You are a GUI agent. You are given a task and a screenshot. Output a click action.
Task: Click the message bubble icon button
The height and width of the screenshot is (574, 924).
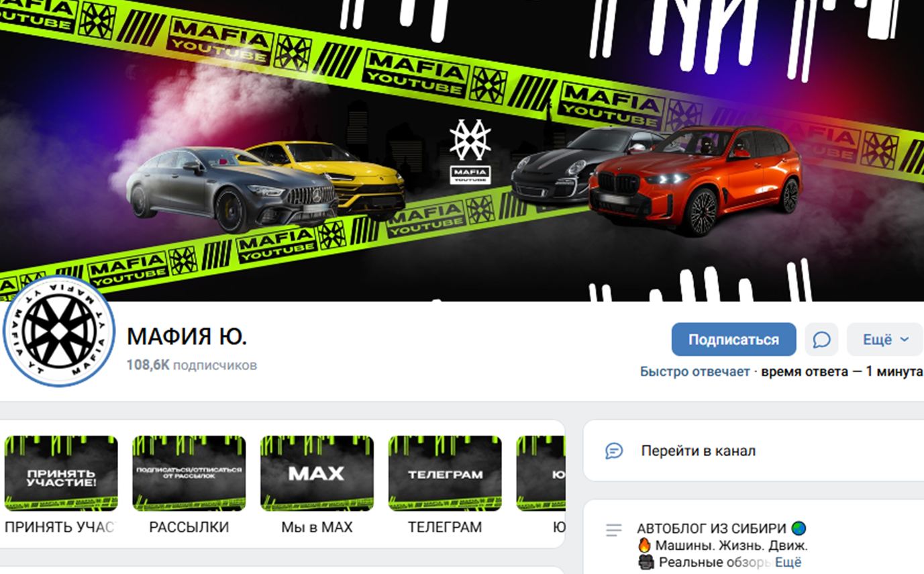coord(821,340)
